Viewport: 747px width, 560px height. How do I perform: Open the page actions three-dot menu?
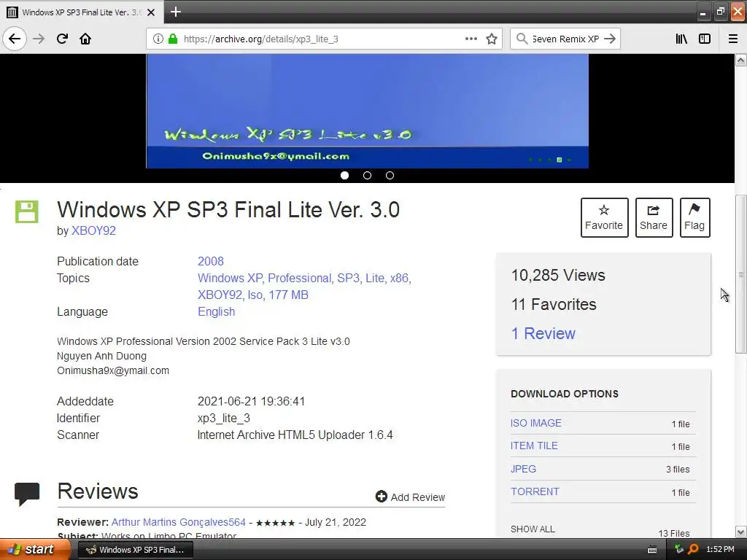[x=471, y=39]
